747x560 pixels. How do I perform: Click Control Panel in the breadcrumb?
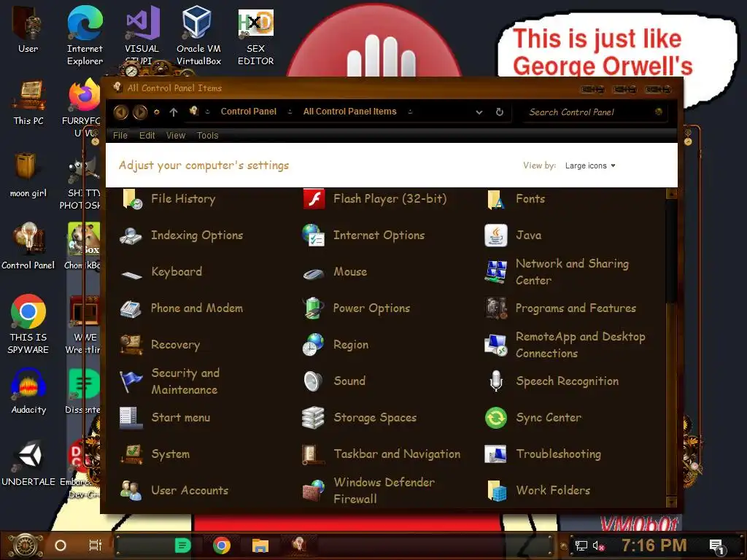coord(248,112)
